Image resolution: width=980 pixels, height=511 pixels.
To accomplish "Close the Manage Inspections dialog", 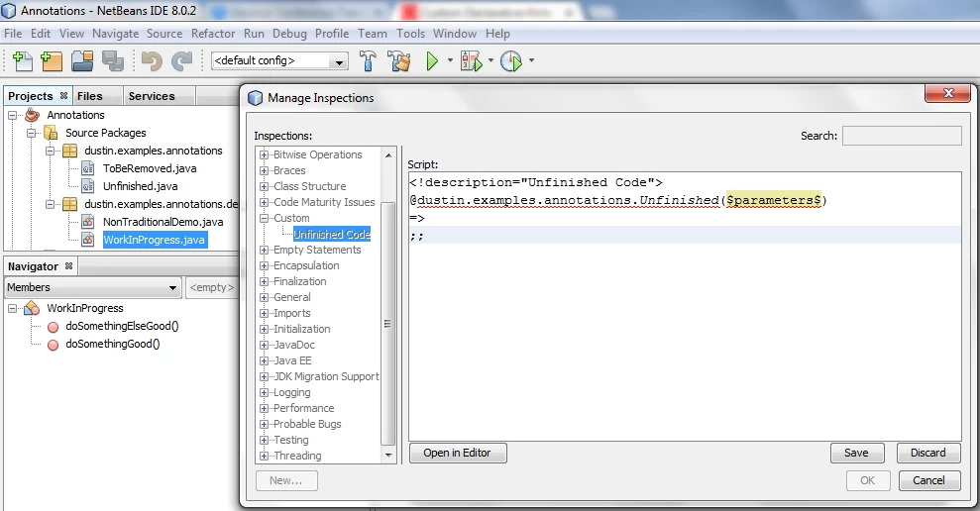I will [948, 93].
